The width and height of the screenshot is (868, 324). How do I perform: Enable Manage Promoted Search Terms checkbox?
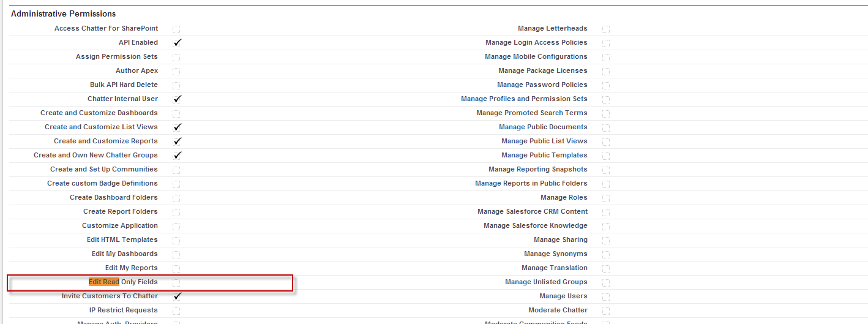pyautogui.click(x=606, y=113)
